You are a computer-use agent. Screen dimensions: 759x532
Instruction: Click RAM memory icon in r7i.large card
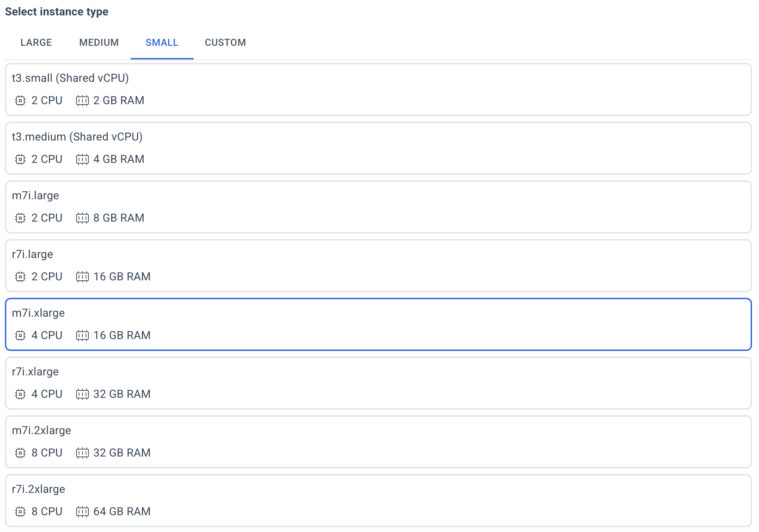(82, 277)
